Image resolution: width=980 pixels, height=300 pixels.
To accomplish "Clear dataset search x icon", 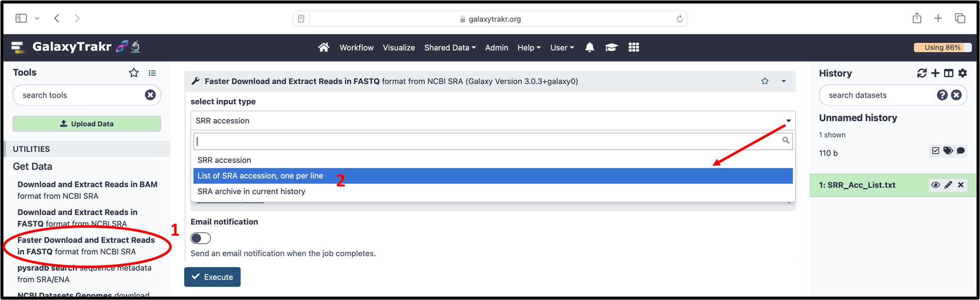I will (x=956, y=95).
